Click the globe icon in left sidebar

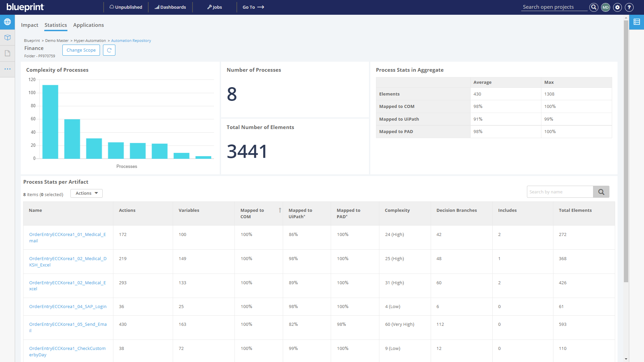point(7,22)
